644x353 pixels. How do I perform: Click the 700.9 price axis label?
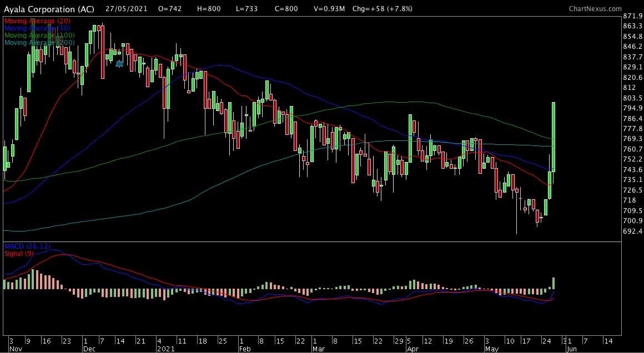click(x=632, y=221)
